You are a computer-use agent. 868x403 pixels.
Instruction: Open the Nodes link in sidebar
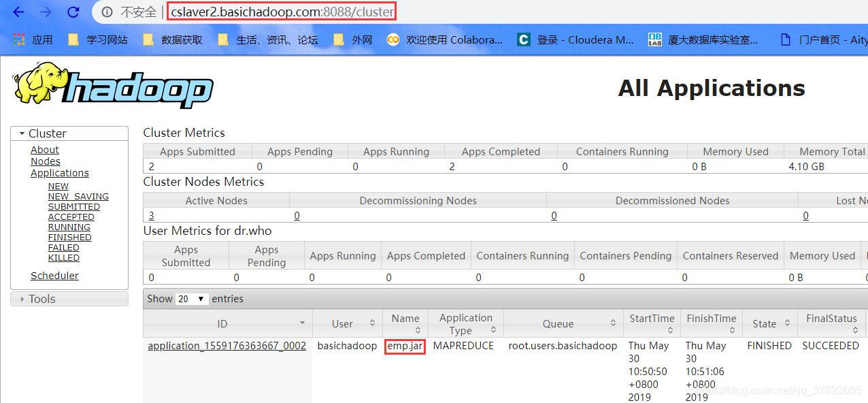[46, 161]
